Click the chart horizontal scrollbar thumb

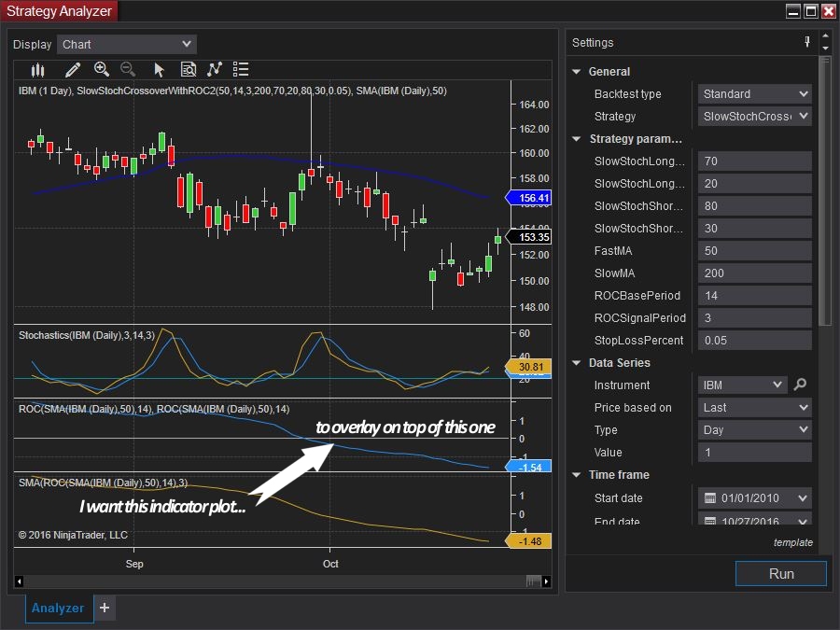tap(533, 581)
